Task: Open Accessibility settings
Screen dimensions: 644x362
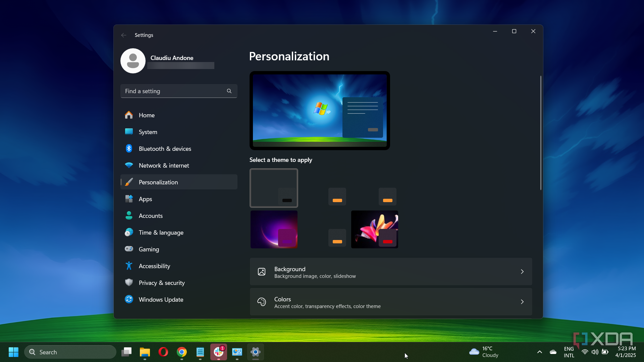Action: tap(179, 266)
